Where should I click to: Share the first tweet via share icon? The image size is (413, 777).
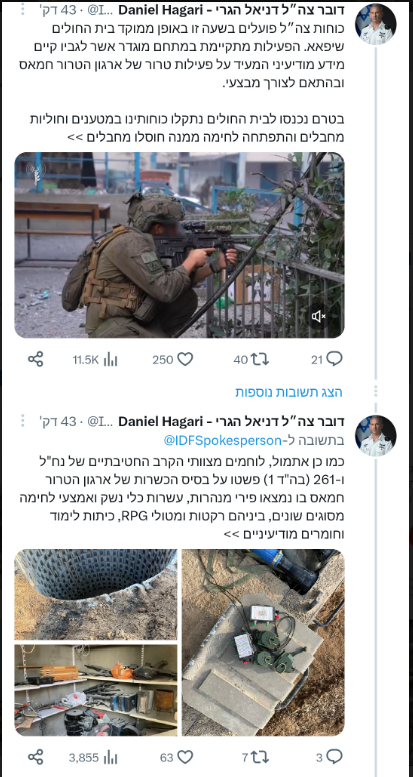click(35, 359)
